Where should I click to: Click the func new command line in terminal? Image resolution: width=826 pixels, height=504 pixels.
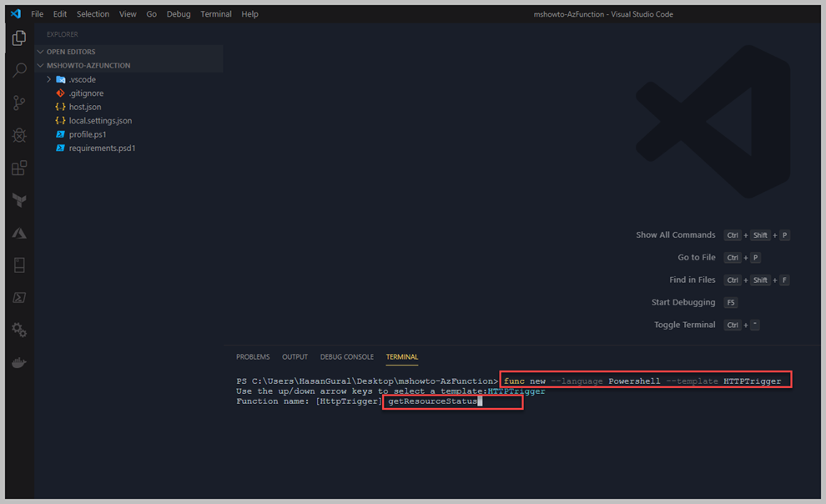(x=642, y=381)
